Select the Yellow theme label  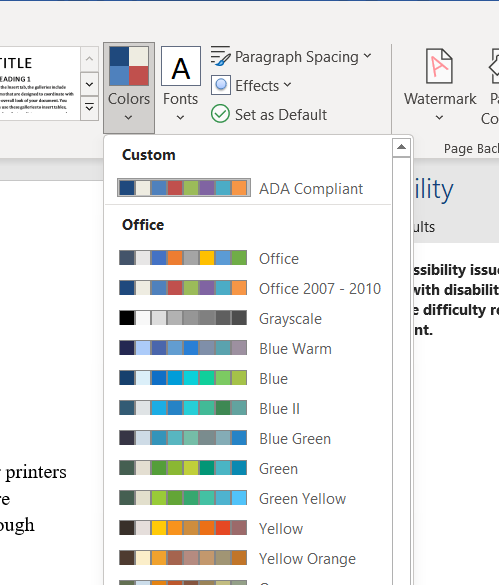pos(281,529)
